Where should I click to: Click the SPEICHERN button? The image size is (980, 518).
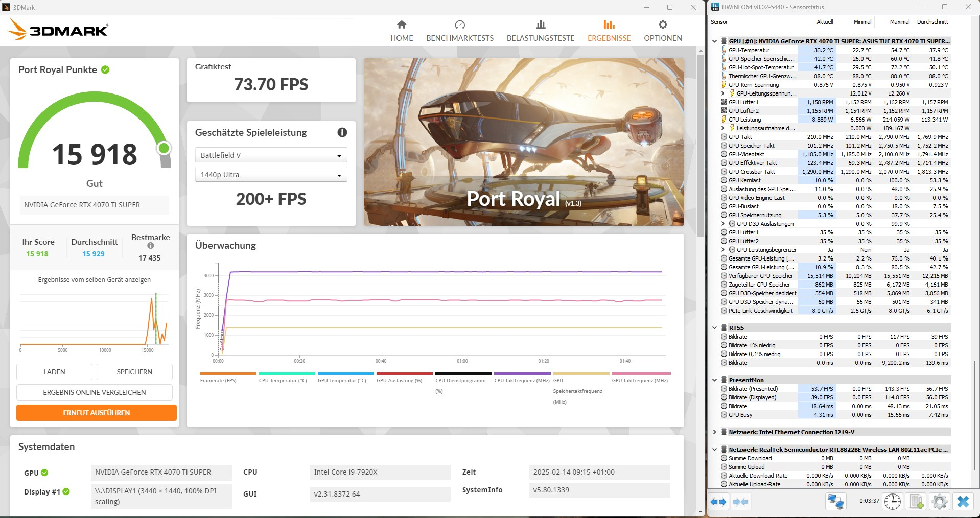tap(134, 372)
